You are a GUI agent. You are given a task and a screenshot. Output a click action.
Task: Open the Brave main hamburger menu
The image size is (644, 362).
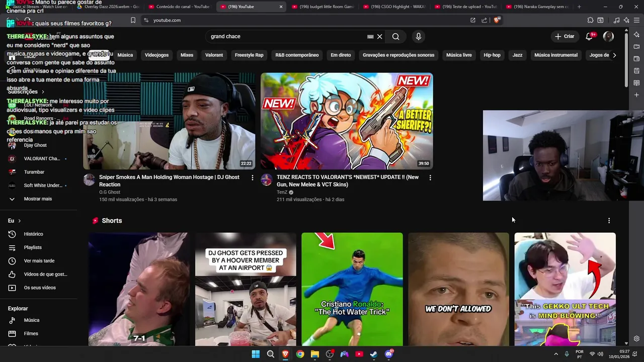pyautogui.click(x=636, y=20)
